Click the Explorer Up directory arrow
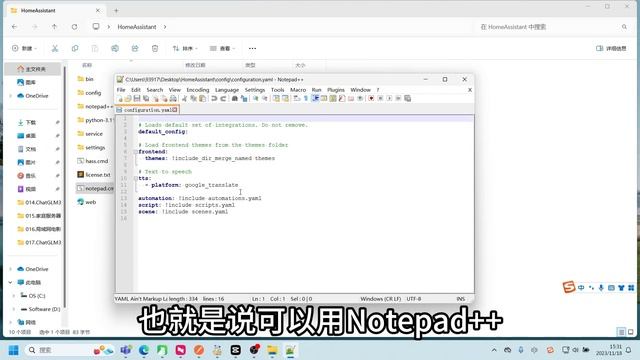 click(x=54, y=27)
